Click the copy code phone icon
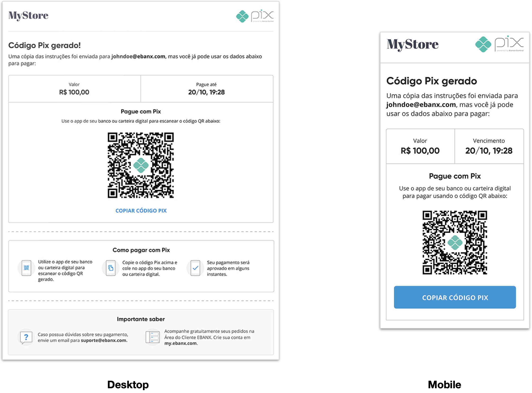 [111, 268]
